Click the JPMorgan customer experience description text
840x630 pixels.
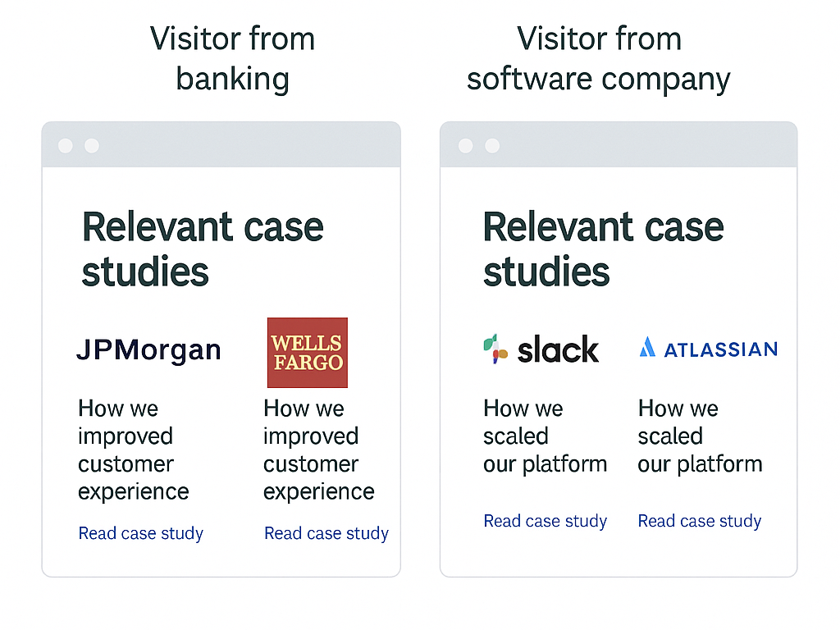(x=134, y=450)
